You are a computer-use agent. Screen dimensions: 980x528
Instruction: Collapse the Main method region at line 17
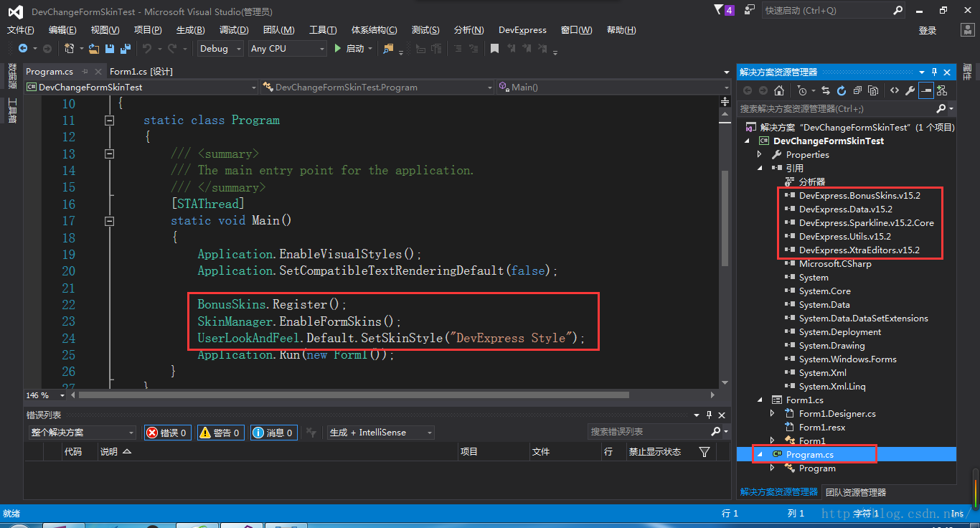click(x=110, y=221)
